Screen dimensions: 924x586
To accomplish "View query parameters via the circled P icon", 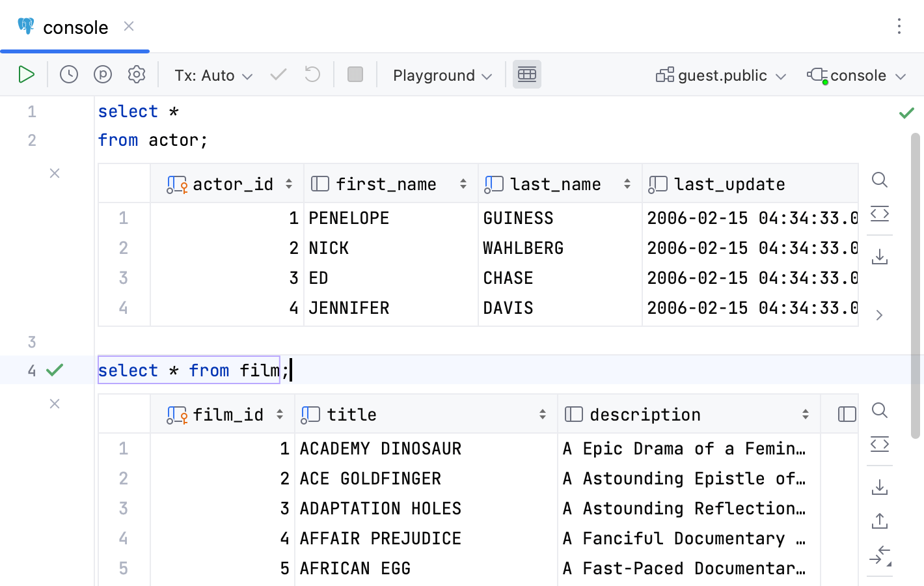I will point(102,74).
